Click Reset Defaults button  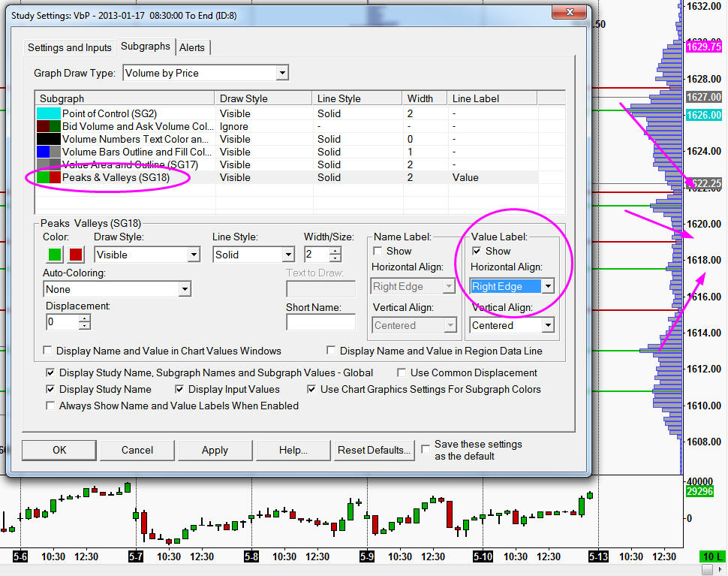374,450
